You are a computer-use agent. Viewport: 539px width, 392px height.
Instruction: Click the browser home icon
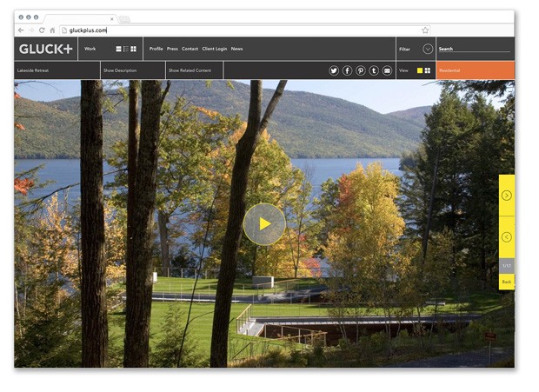click(x=52, y=30)
